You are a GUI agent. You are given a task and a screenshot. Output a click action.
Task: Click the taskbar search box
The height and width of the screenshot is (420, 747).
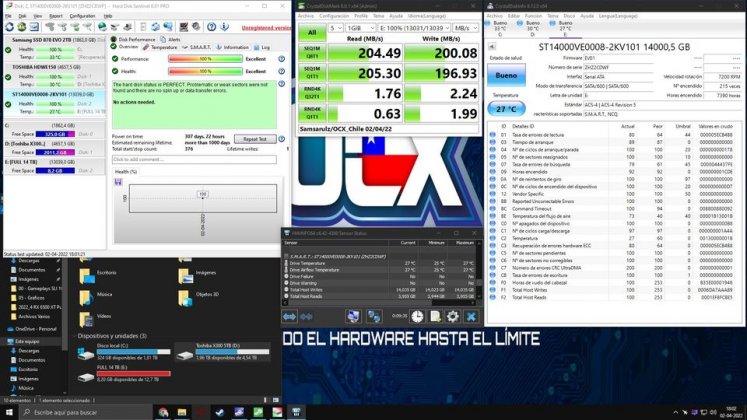[86, 412]
